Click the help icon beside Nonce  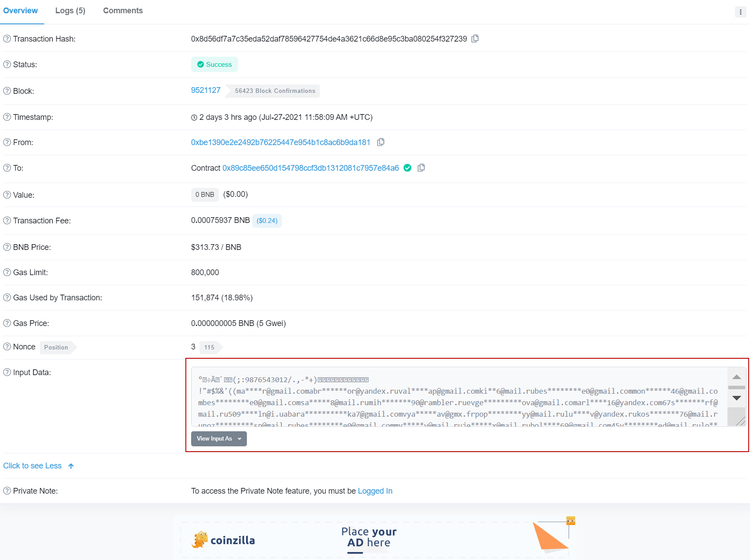point(7,347)
